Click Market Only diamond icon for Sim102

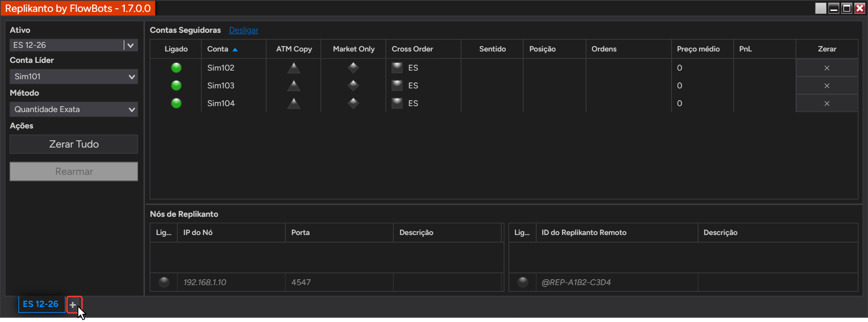[x=353, y=68]
